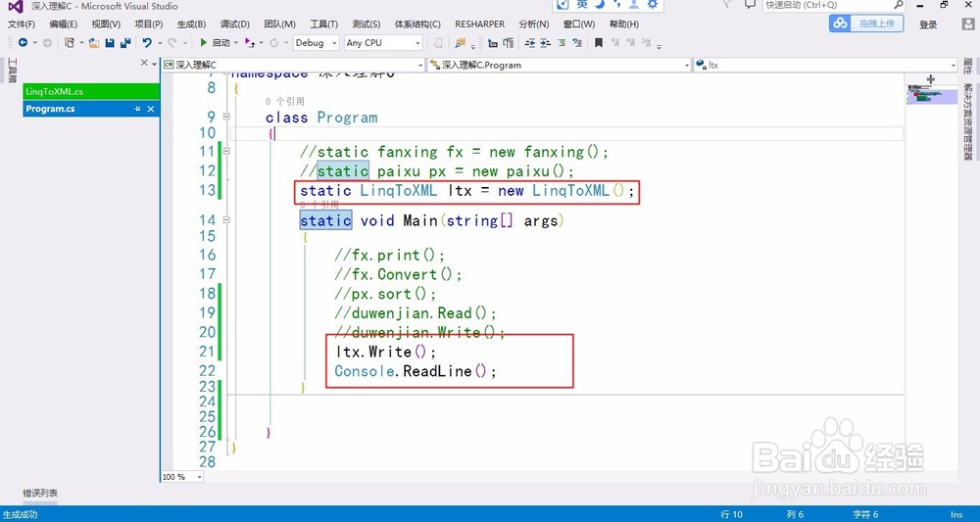
Task: Open the 工具箱 toolbox side tab
Action: click(x=12, y=71)
